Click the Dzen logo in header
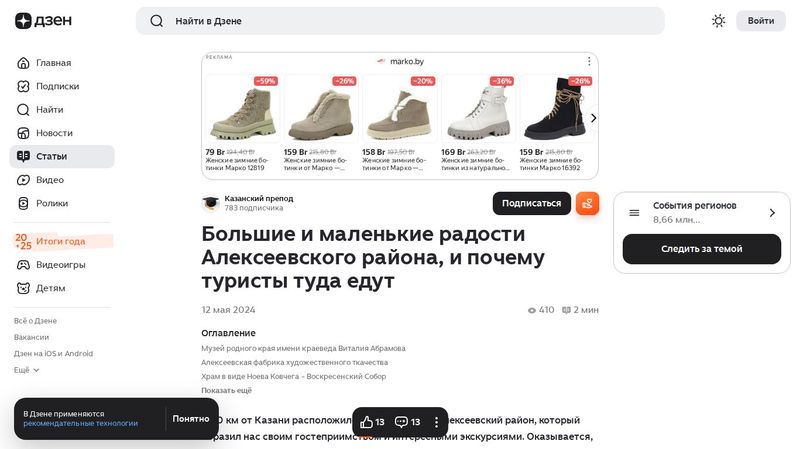 coord(37,21)
